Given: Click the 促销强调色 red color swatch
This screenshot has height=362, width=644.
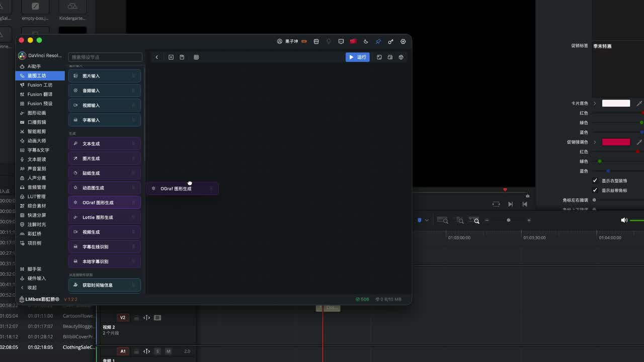Looking at the screenshot, I should (616, 142).
